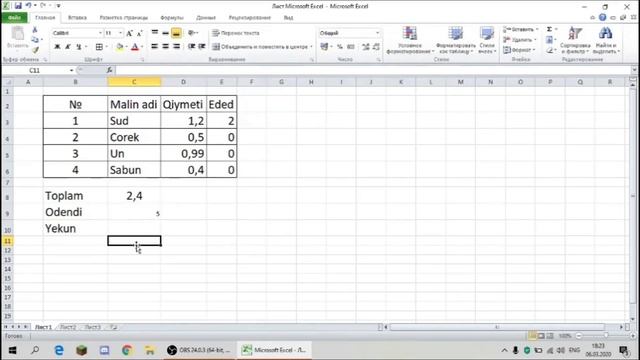Toggle bottom vertical alignment
The width and height of the screenshot is (640, 360).
(x=176, y=33)
